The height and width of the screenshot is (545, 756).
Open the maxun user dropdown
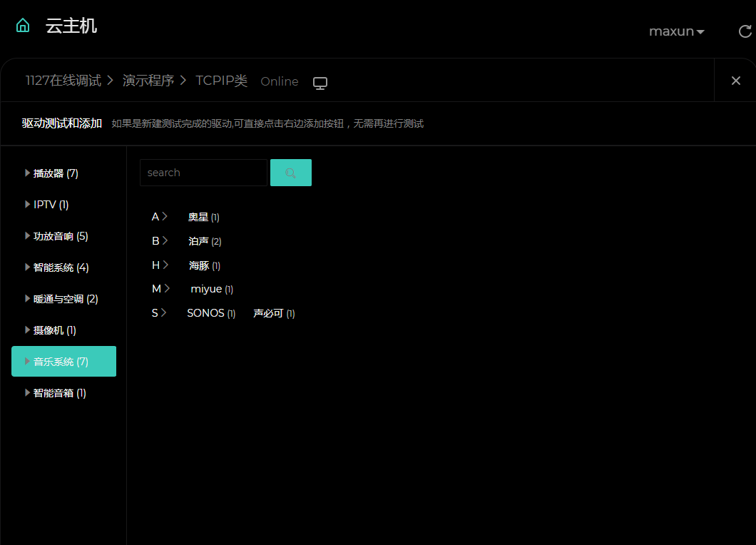pos(676,31)
